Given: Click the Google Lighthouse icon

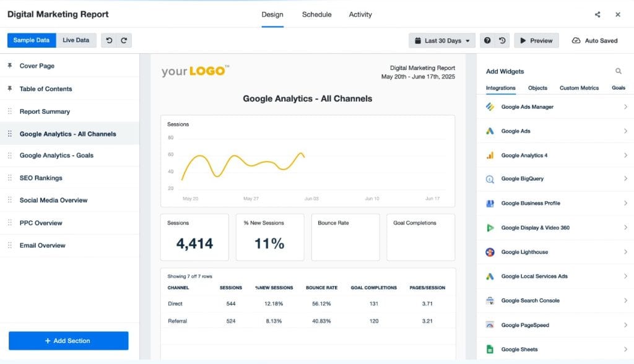Looking at the screenshot, I should pyautogui.click(x=490, y=252).
